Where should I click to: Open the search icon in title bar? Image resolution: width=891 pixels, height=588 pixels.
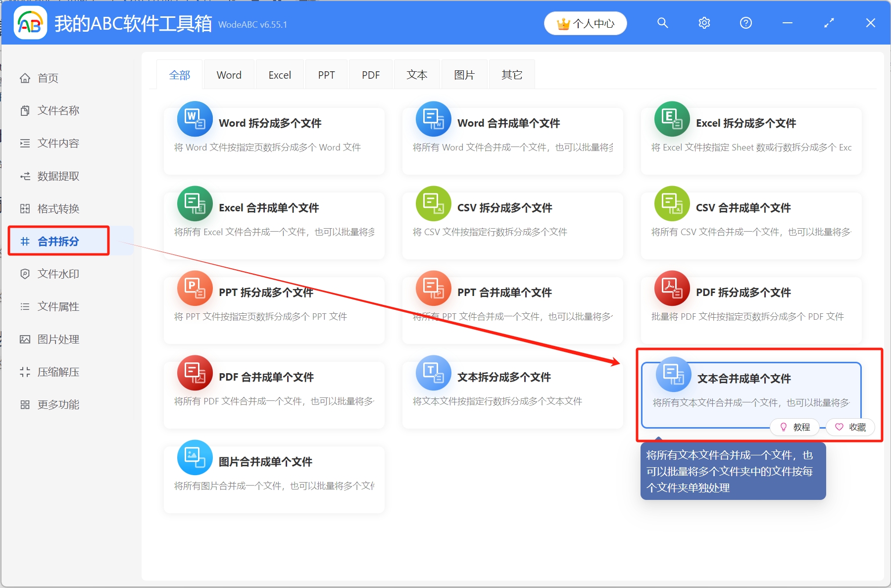coord(662,23)
